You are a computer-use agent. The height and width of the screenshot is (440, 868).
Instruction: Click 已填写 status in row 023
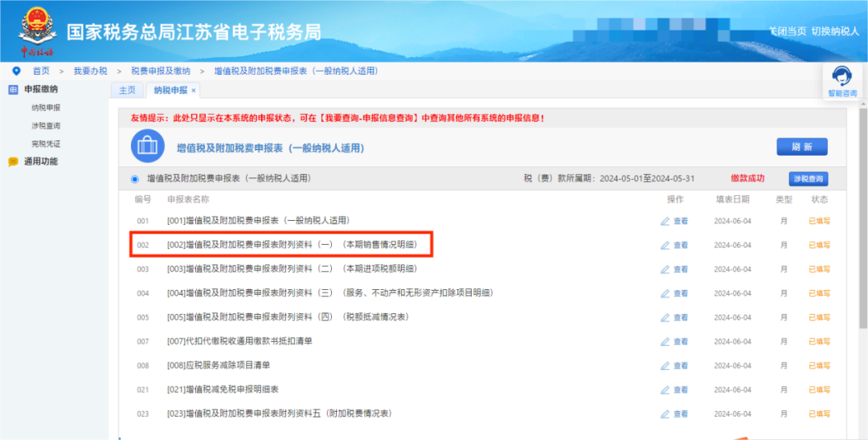pyautogui.click(x=819, y=414)
